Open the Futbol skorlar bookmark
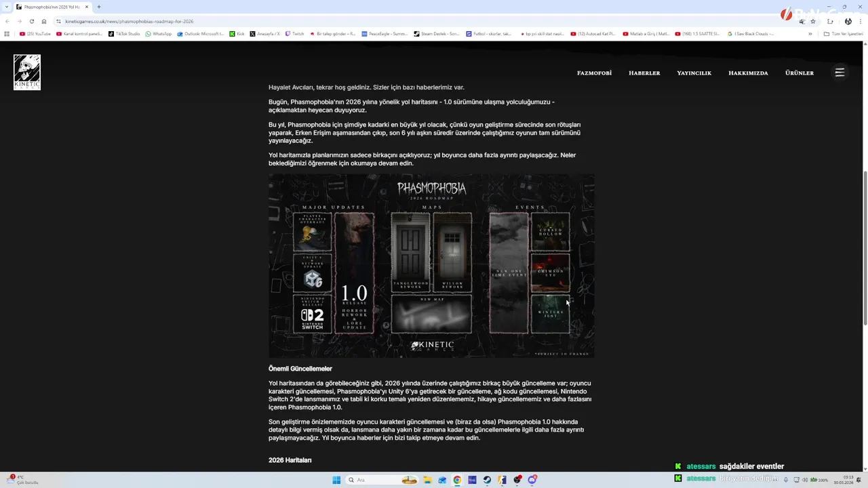The image size is (868, 488). point(489,34)
